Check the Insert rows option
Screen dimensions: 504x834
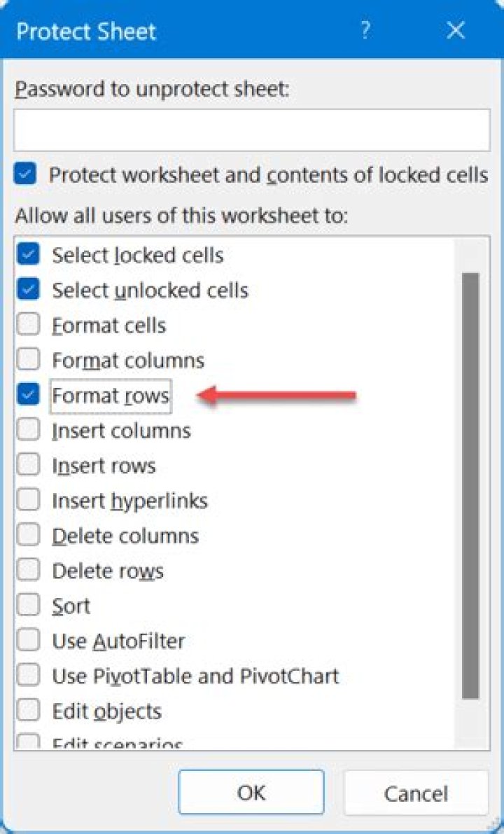28,466
